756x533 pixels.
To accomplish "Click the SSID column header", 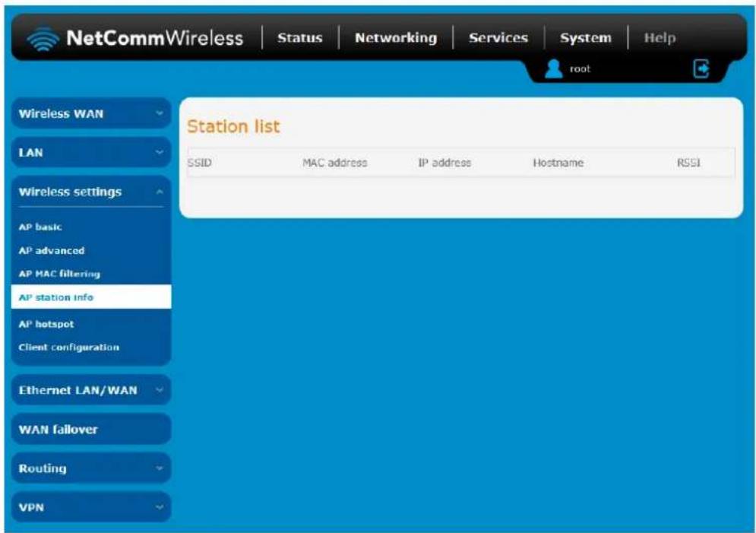I will coord(200,163).
